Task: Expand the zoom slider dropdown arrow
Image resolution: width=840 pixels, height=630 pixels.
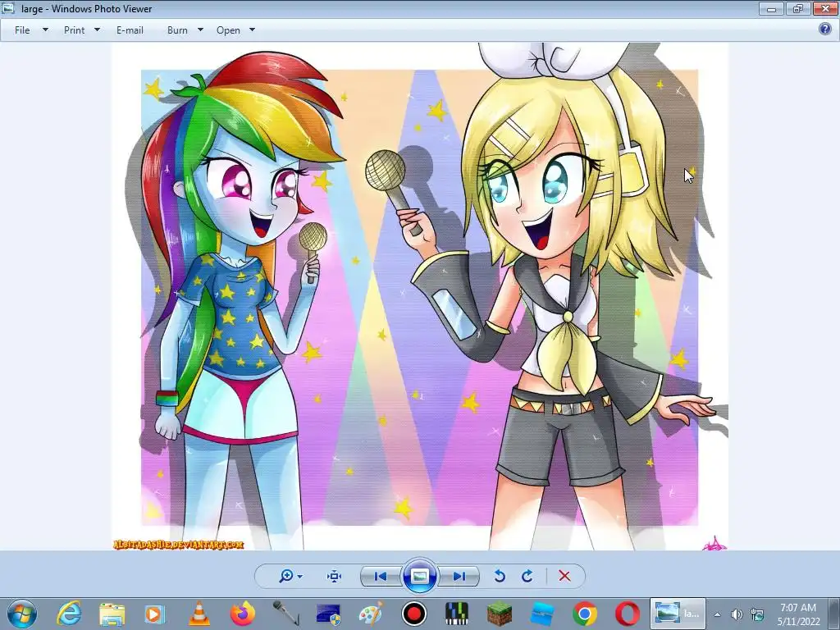Action: pyautogui.click(x=300, y=577)
